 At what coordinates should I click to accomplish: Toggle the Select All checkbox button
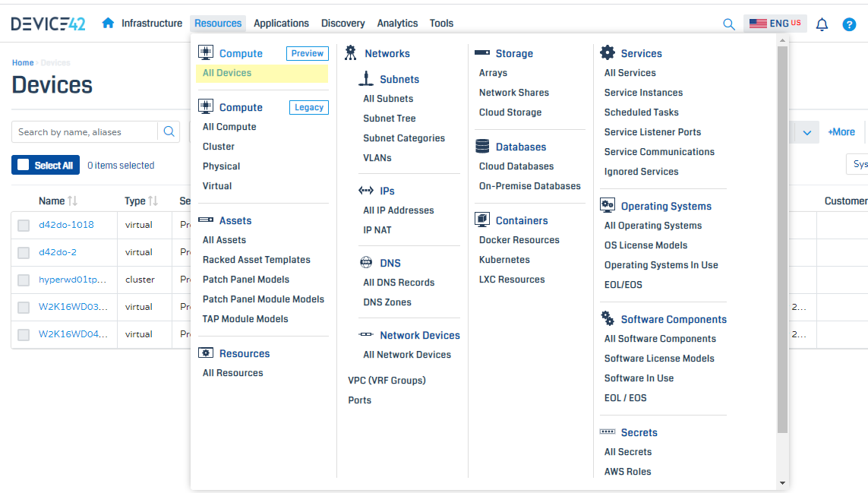(x=46, y=165)
